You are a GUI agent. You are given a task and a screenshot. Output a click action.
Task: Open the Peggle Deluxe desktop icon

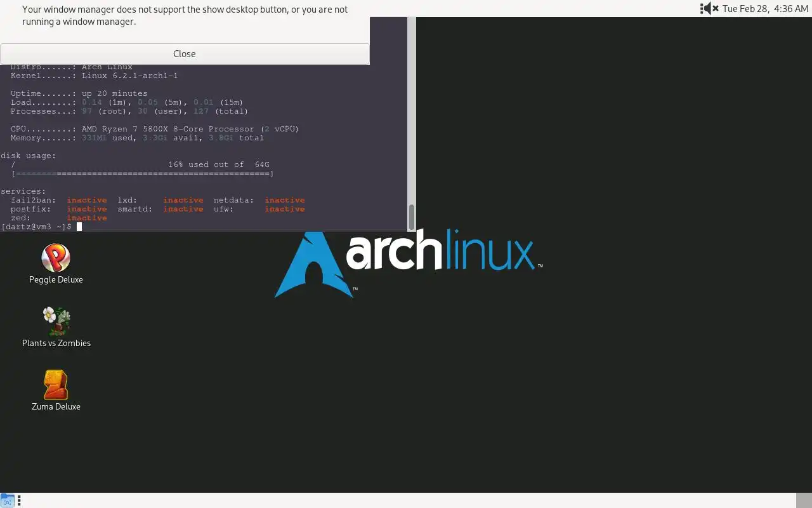tap(56, 264)
